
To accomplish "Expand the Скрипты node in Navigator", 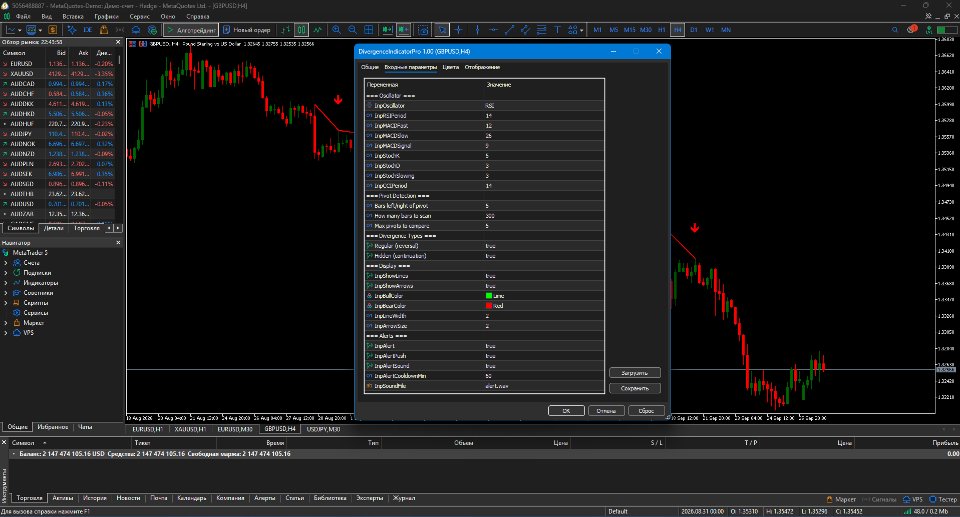I will coord(6,303).
